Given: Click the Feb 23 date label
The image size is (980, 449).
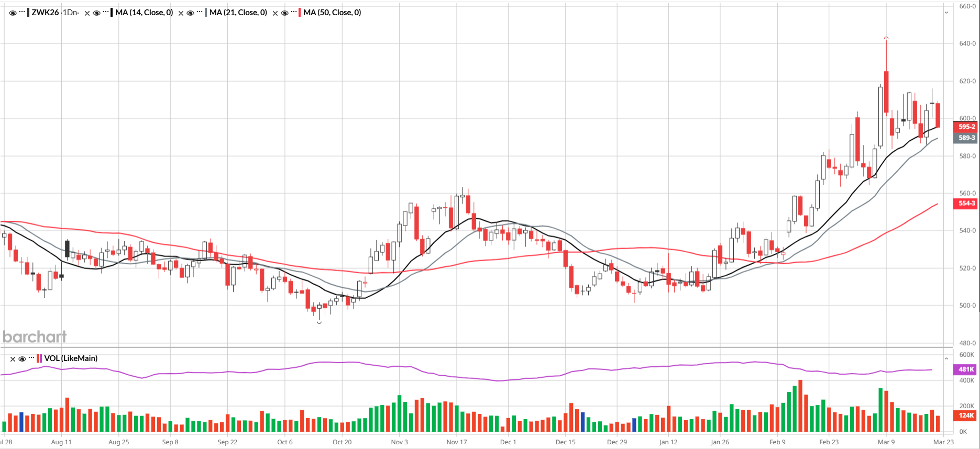Looking at the screenshot, I should click(x=829, y=442).
